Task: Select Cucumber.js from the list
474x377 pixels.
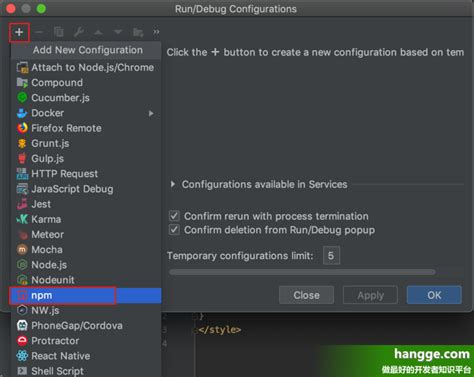Action: click(86, 98)
